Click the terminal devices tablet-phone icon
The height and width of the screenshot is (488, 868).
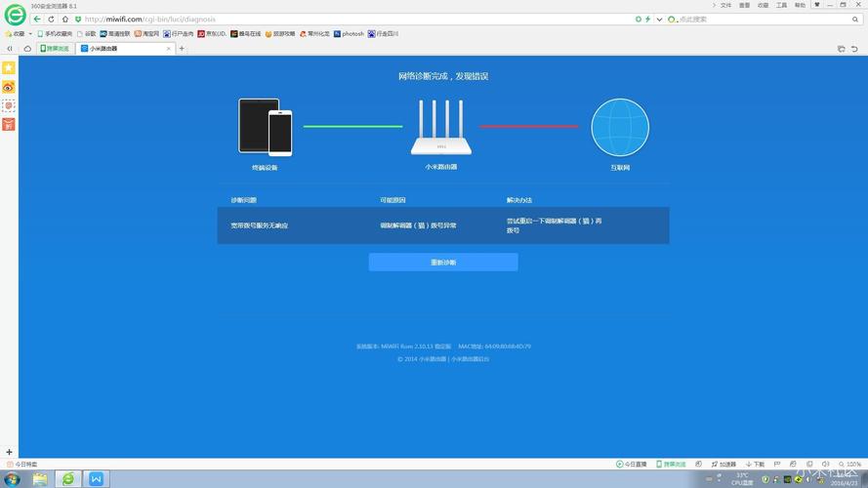pyautogui.click(x=266, y=127)
